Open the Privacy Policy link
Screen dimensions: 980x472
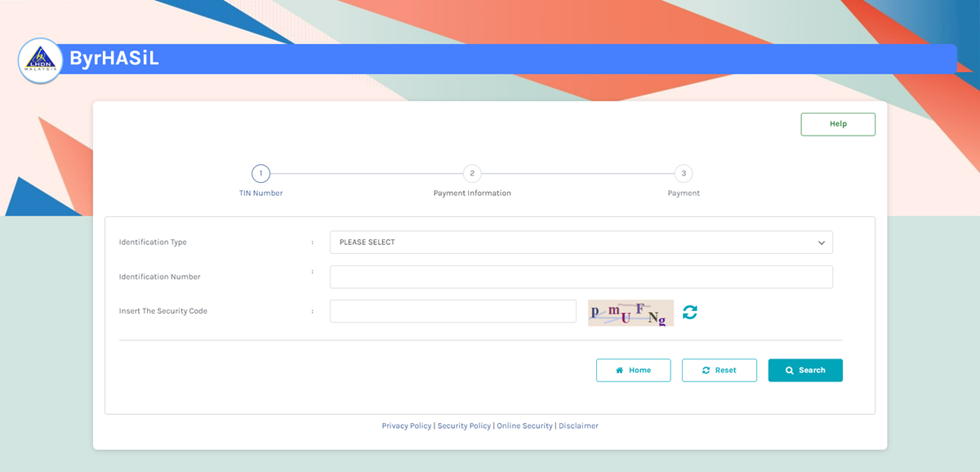[406, 425]
